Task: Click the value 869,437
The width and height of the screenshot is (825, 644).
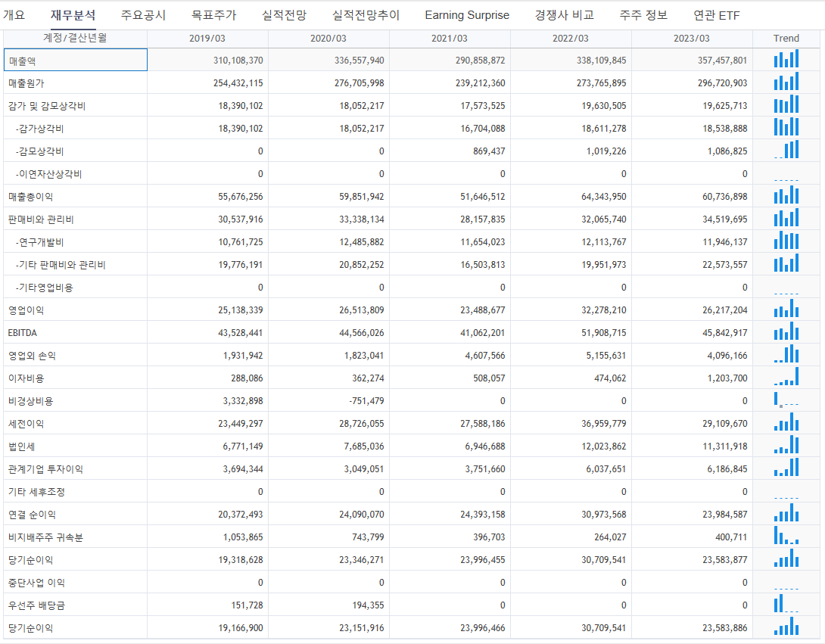Action: [487, 151]
